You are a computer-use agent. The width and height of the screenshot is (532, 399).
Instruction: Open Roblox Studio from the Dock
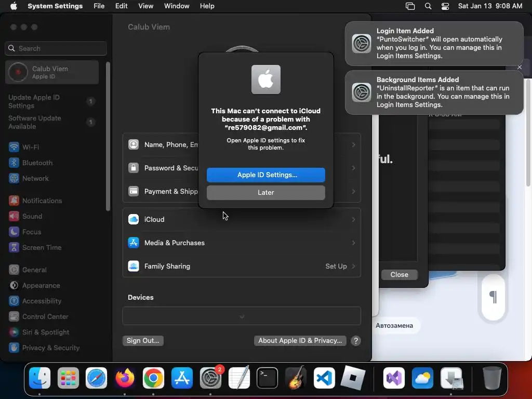[x=353, y=378]
